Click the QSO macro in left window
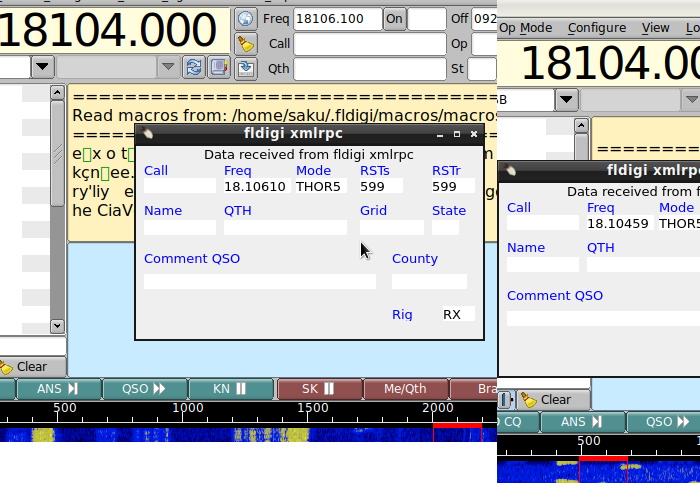This screenshot has width=700, height=500. coord(145,389)
